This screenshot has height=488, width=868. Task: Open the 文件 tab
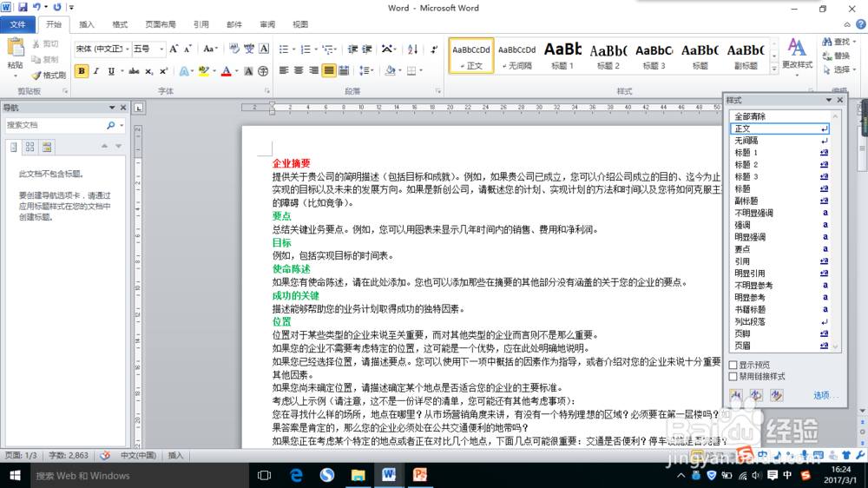pyautogui.click(x=17, y=24)
